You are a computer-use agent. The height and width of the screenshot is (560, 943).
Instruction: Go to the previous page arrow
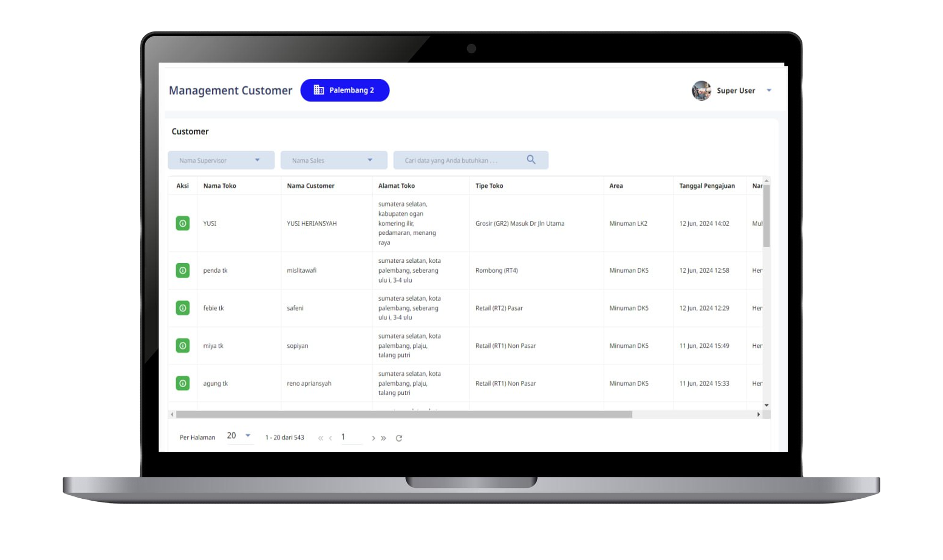[x=330, y=438]
